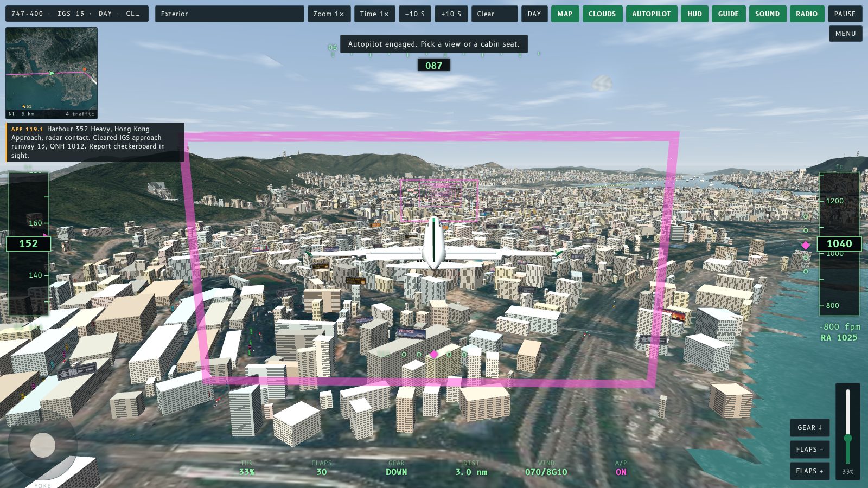The width and height of the screenshot is (868, 488).
Task: Click the -800 fpm vertical speed
Action: (x=840, y=326)
